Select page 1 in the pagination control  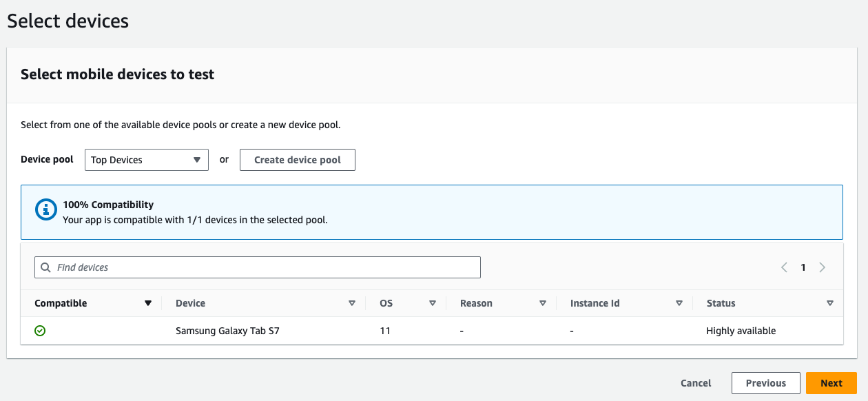tap(803, 267)
